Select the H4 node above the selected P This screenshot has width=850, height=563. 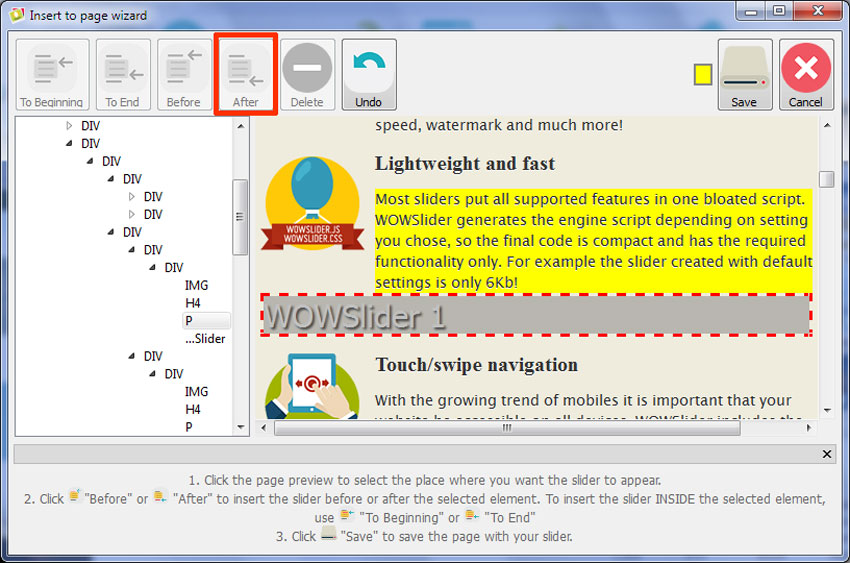192,303
